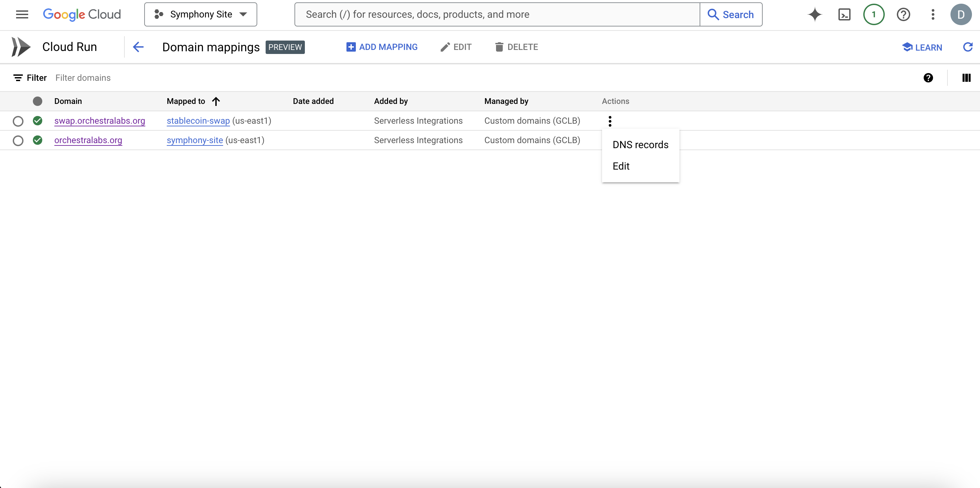Open the user account avatar D
This screenshot has height=488, width=980.
tap(961, 14)
